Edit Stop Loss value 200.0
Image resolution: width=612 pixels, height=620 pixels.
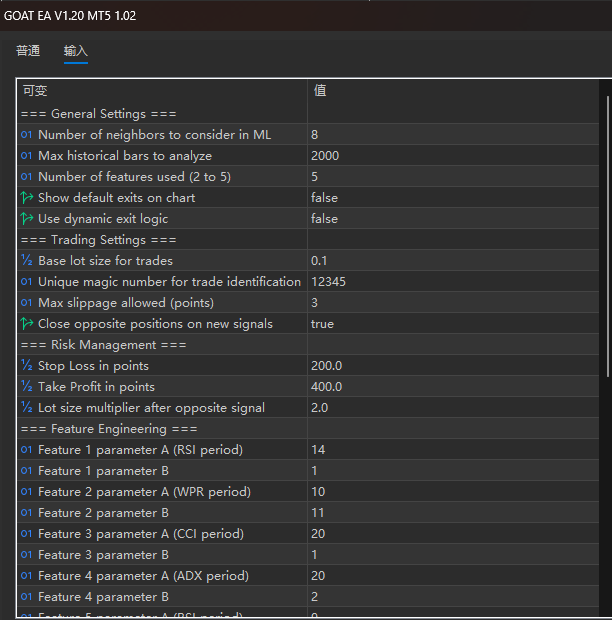(453, 365)
